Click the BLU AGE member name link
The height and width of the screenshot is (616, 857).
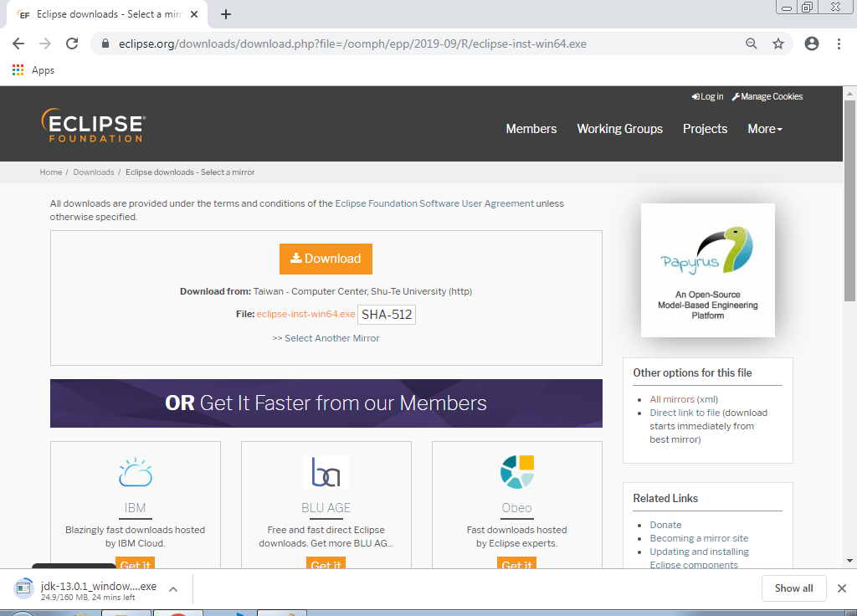(326, 508)
